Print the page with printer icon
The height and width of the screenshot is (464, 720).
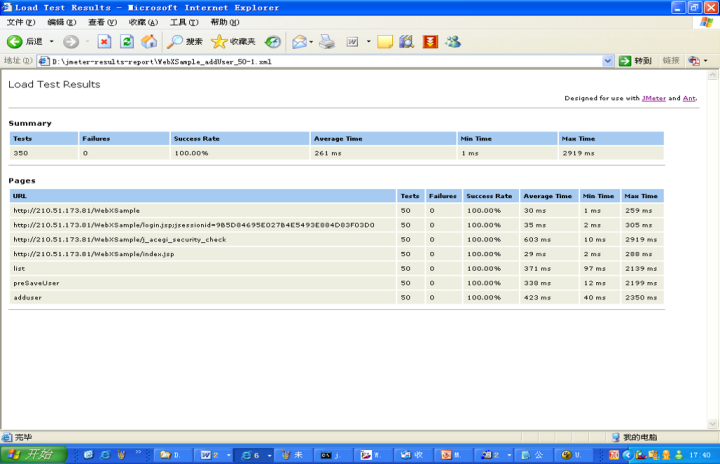[x=327, y=42]
